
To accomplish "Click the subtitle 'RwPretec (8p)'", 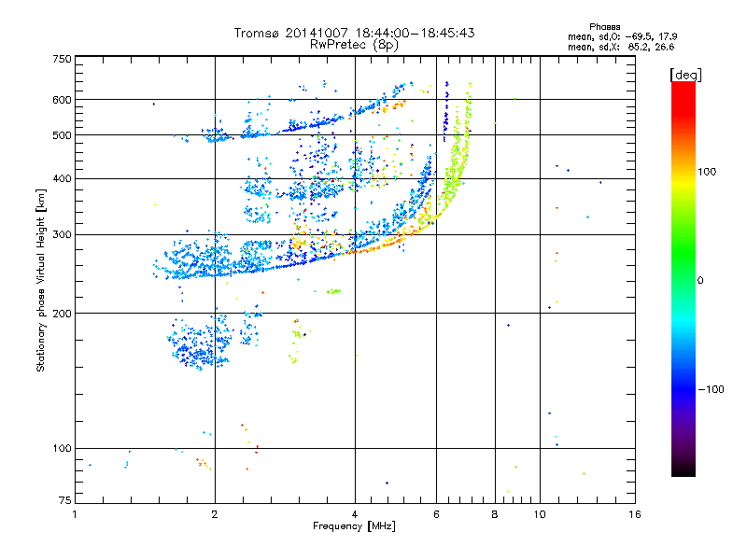I will point(354,45).
